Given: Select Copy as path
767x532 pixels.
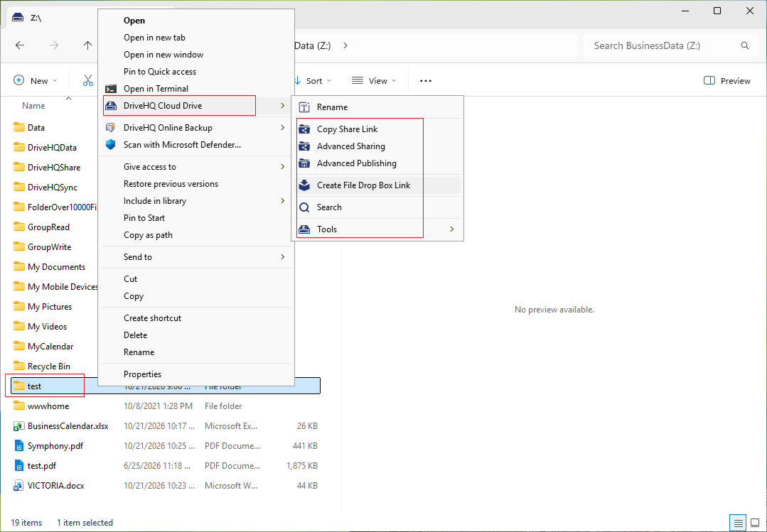Looking at the screenshot, I should (196, 235).
